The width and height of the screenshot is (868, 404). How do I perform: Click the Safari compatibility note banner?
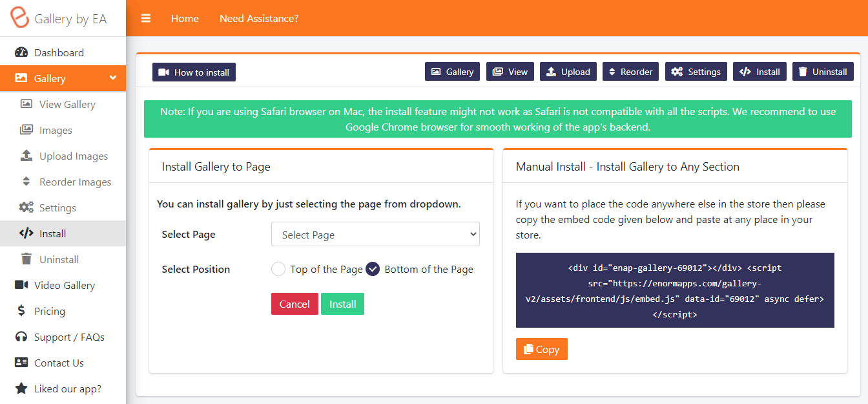(498, 119)
